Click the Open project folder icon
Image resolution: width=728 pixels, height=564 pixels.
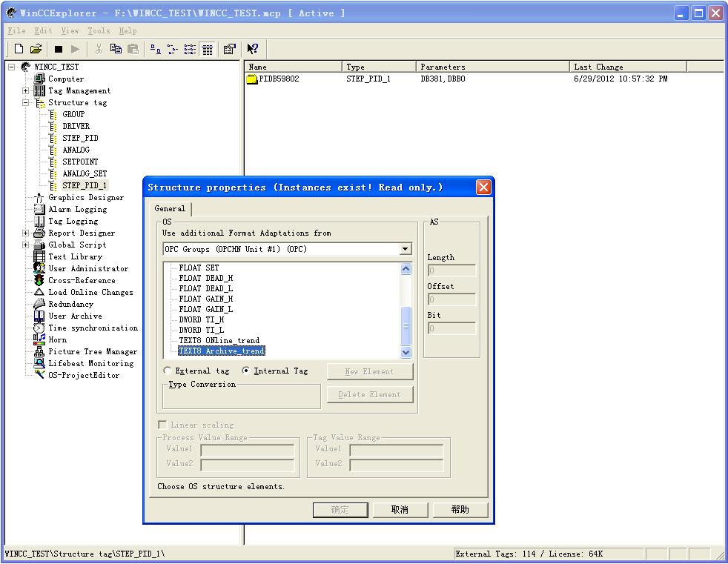36,49
